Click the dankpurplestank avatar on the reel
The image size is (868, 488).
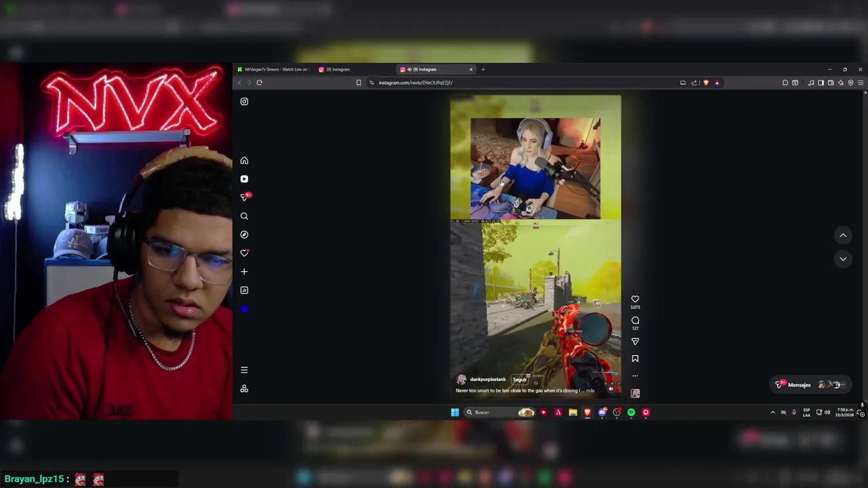(x=462, y=380)
